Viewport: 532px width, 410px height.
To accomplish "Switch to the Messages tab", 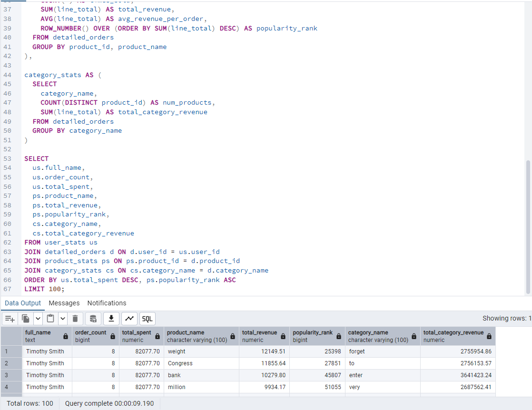I will pos(64,303).
